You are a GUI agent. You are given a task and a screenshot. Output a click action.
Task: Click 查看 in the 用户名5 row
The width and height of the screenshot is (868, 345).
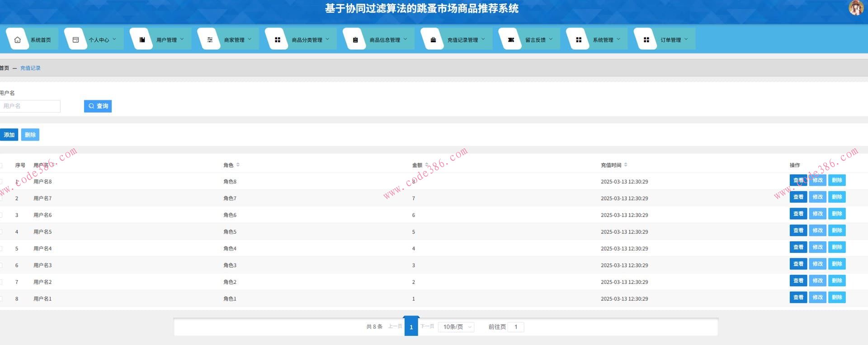pyautogui.click(x=798, y=231)
